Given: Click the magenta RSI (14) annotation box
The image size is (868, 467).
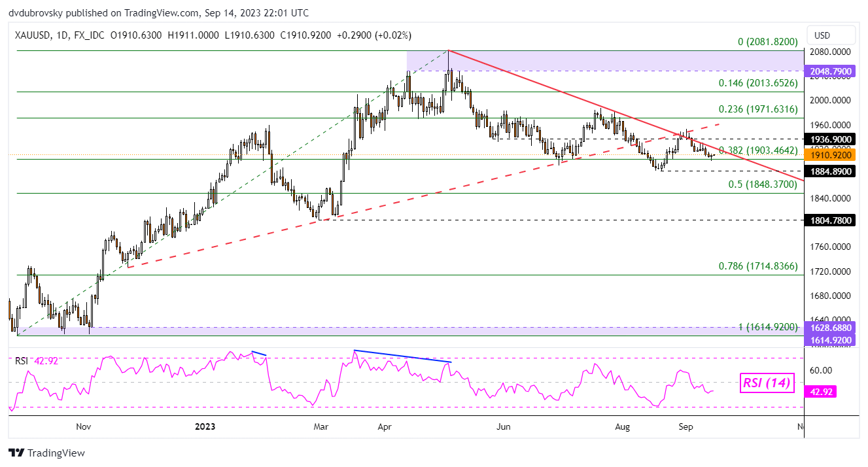Looking at the screenshot, I should [x=767, y=384].
